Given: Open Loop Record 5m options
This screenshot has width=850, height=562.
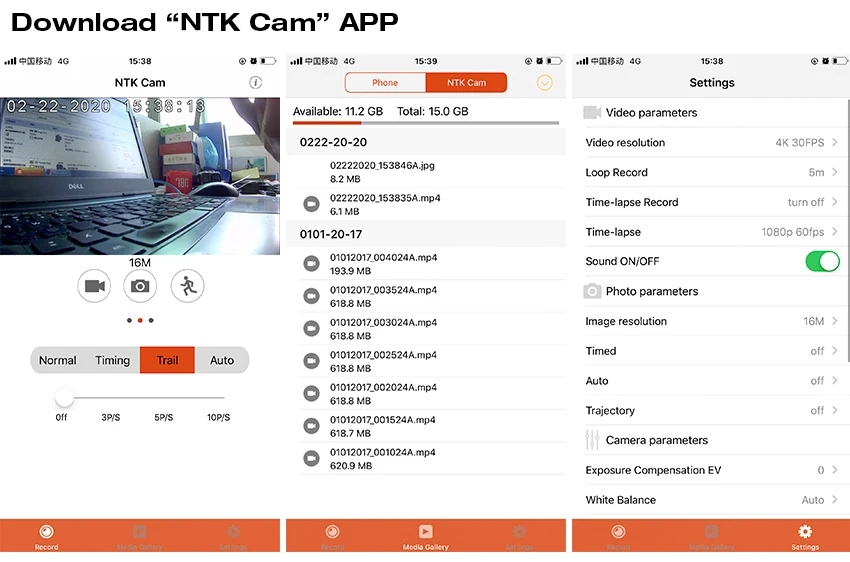Looking at the screenshot, I should (x=712, y=172).
